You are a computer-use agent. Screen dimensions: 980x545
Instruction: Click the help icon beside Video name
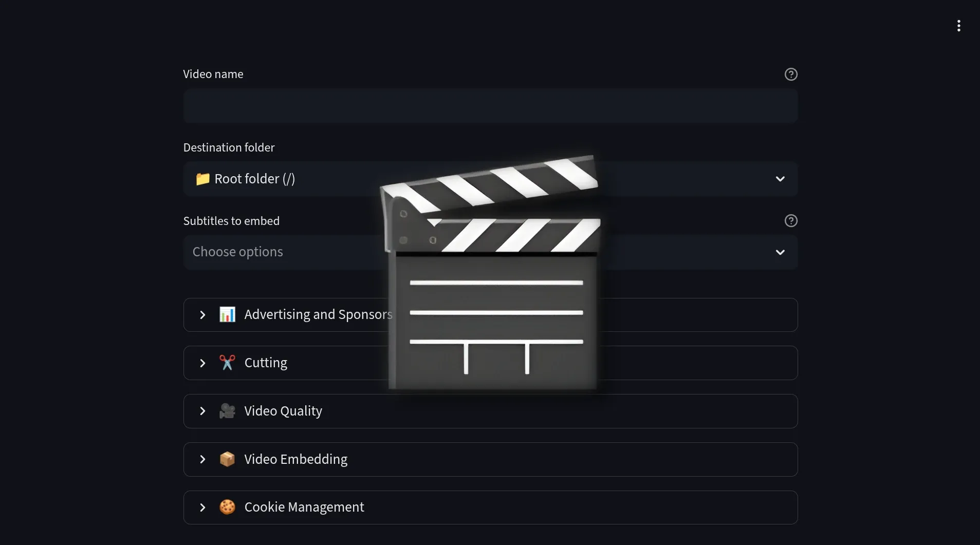click(x=790, y=74)
